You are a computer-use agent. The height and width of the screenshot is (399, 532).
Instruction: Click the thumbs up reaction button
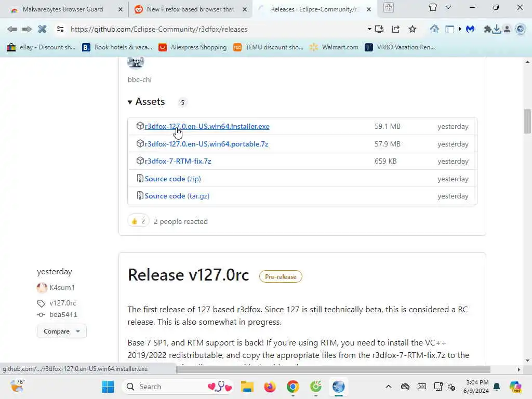(138, 221)
